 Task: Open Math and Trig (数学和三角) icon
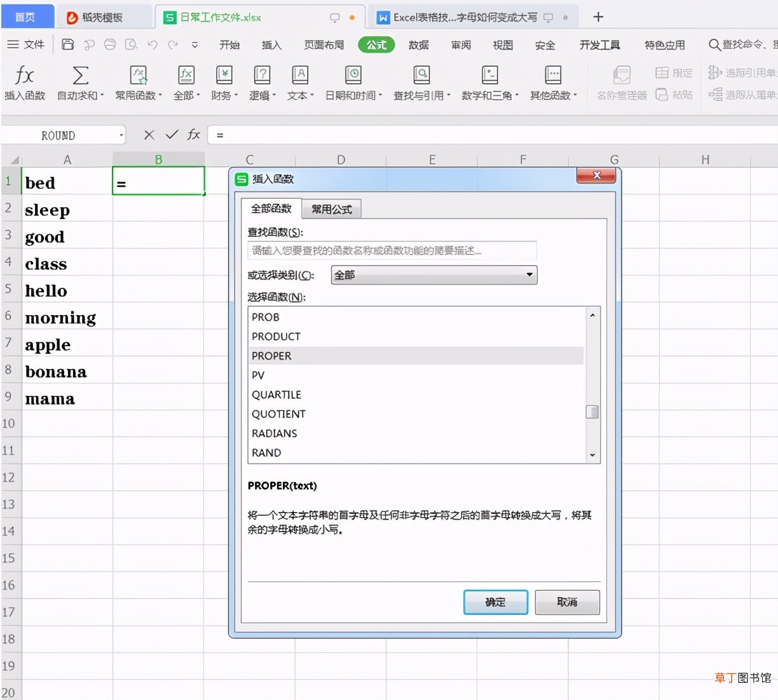489,75
